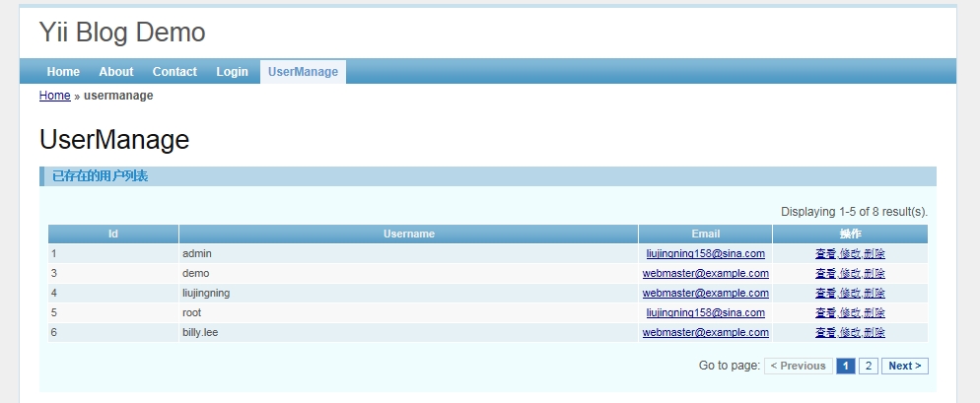Click Login in the navigation bar
The image size is (980, 403).
[232, 72]
